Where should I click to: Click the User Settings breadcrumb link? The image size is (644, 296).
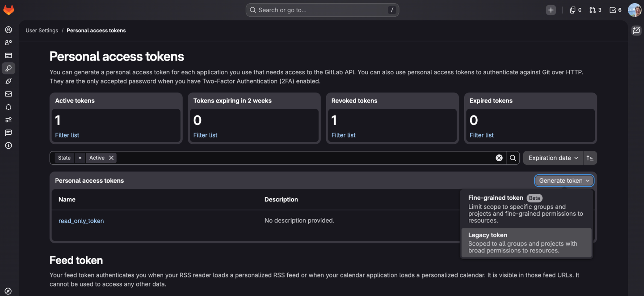tap(42, 31)
